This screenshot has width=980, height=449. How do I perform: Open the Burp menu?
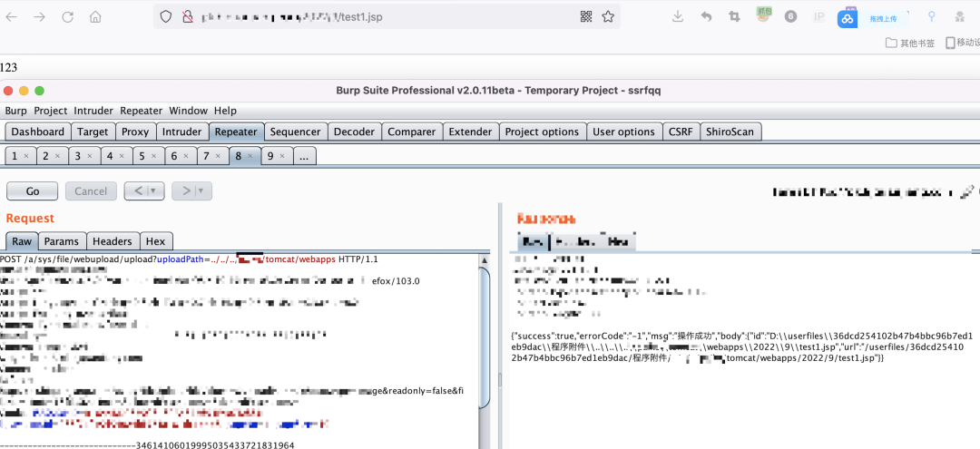[15, 111]
